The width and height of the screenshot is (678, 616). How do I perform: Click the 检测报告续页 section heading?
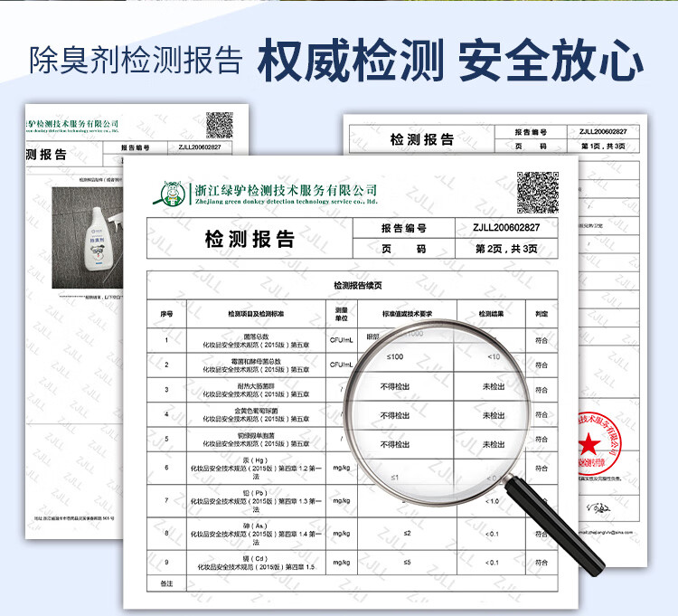pyautogui.click(x=358, y=286)
